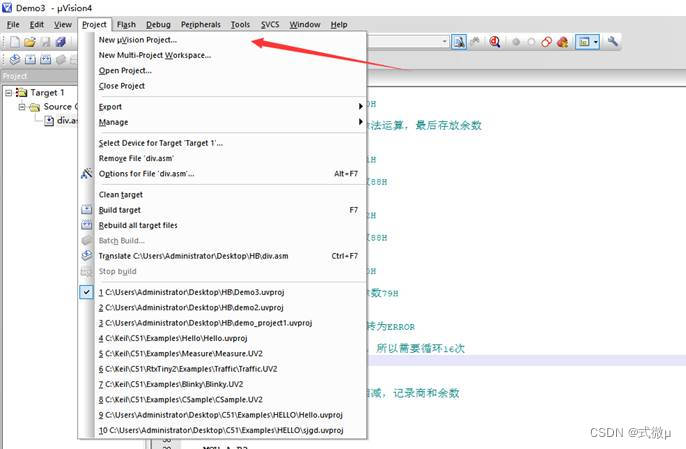
Task: Start the debug session magnifier icon
Action: coord(495,42)
